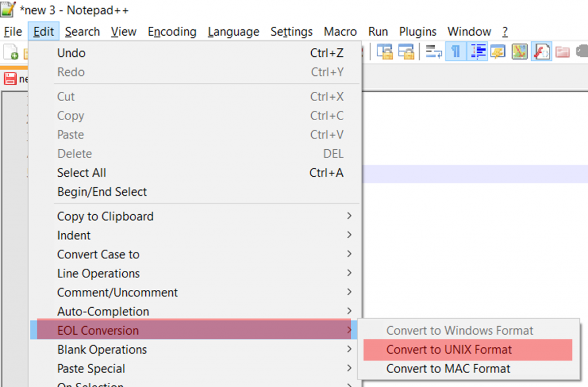Toggle Show All Characters pilcrow icon
Image resolution: width=588 pixels, height=387 pixels.
click(455, 51)
